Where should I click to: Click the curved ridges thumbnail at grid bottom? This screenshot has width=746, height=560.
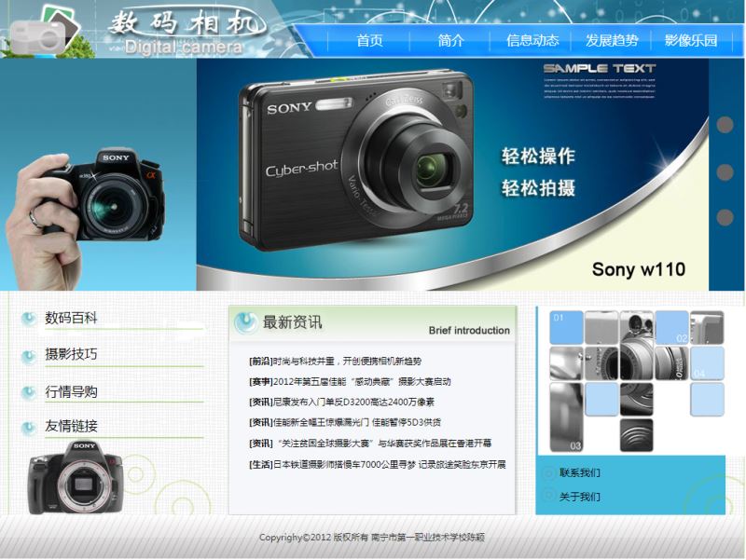click(x=637, y=435)
